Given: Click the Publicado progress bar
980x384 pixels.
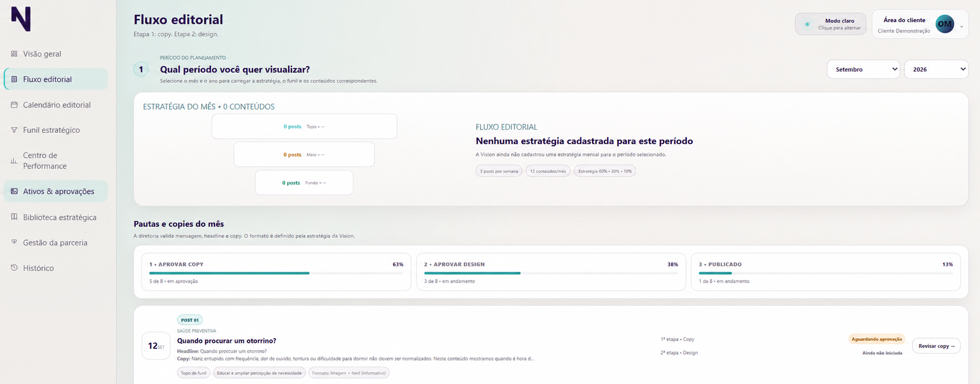Looking at the screenshot, I should 825,273.
